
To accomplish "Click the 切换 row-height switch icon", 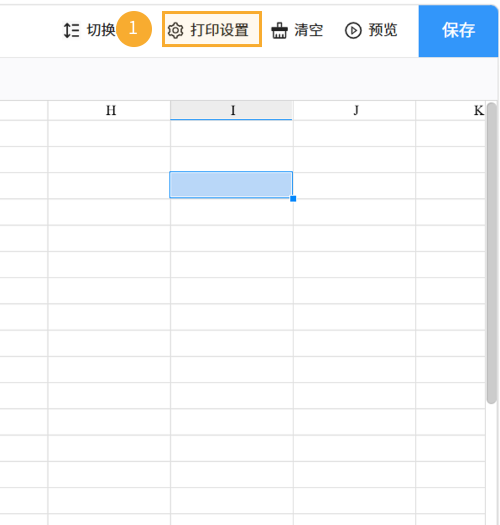I will (x=71, y=30).
